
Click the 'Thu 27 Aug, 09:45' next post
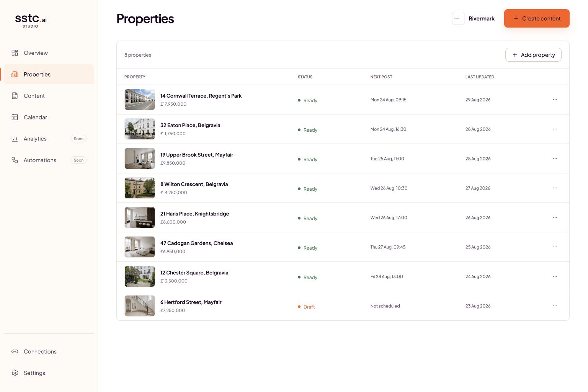coord(388,247)
